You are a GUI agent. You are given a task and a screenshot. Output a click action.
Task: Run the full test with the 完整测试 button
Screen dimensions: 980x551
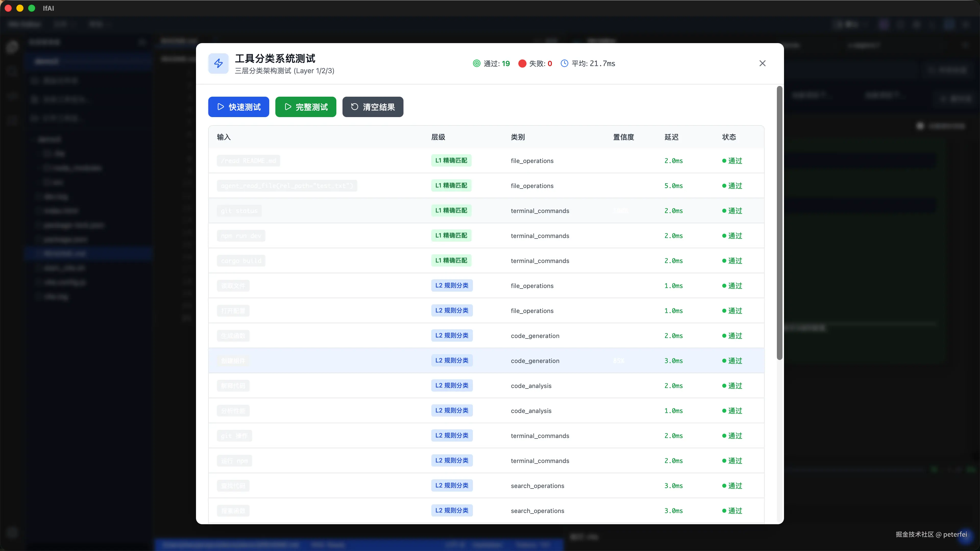tap(305, 107)
